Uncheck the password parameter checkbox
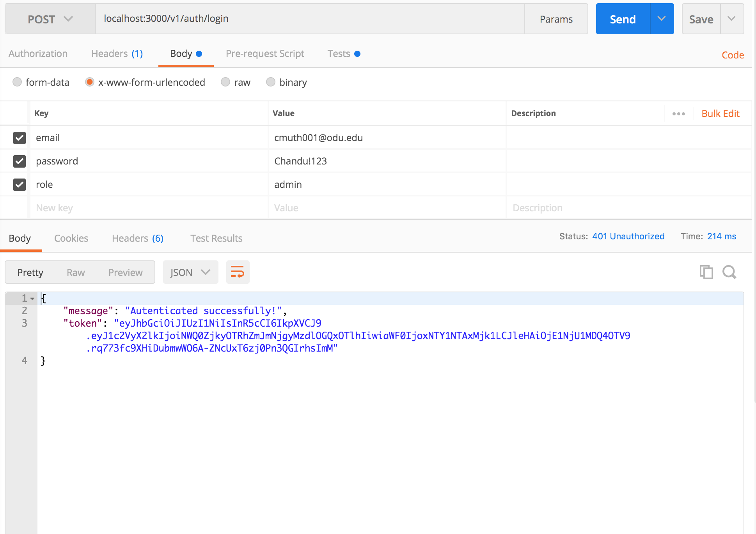 [20, 161]
